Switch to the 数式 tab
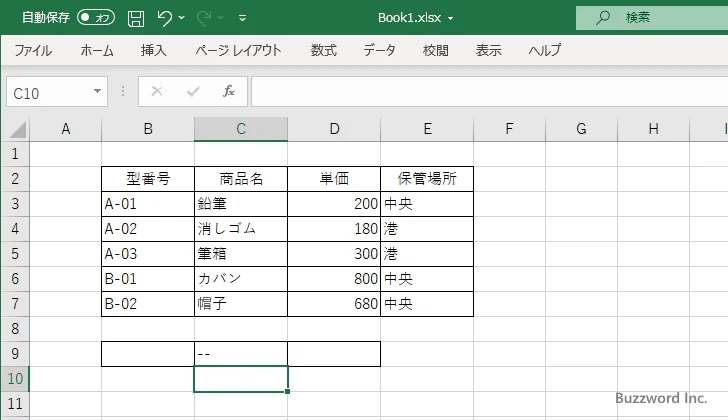 click(324, 50)
